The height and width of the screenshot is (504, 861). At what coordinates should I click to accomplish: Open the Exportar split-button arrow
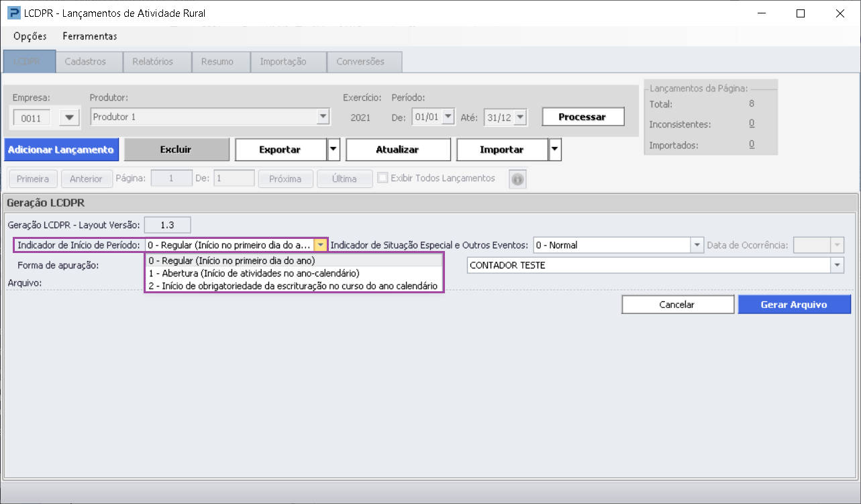[x=334, y=150]
